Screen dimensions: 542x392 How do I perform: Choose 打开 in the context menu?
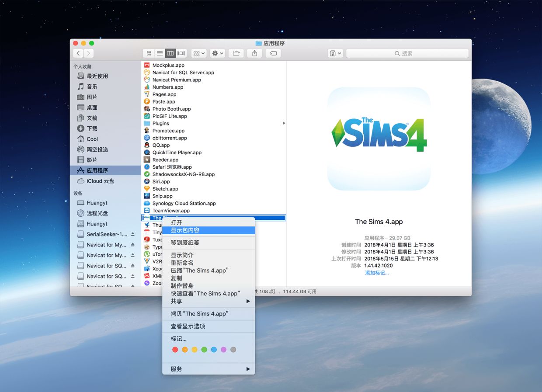point(208,222)
